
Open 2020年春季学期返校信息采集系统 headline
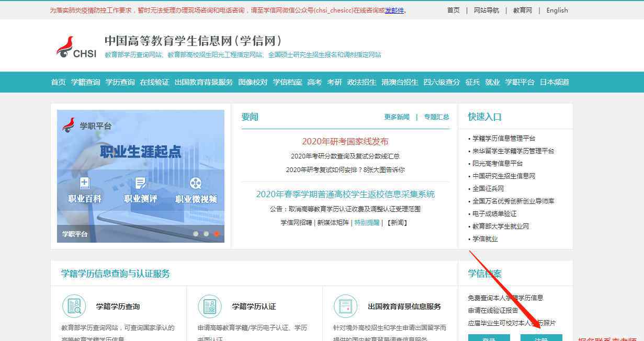coord(345,195)
